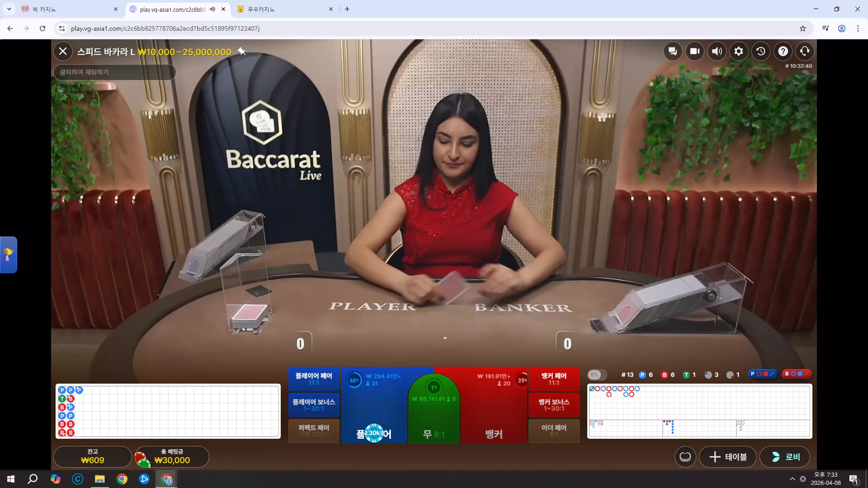Open the help question mark icon
This screenshot has height=488, width=868.
783,52
